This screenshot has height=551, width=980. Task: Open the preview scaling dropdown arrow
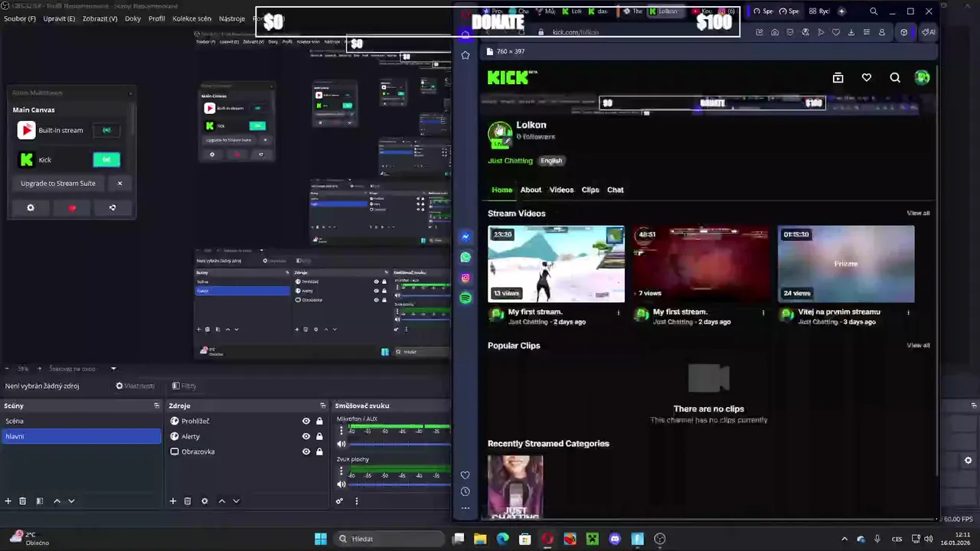pyautogui.click(x=113, y=369)
